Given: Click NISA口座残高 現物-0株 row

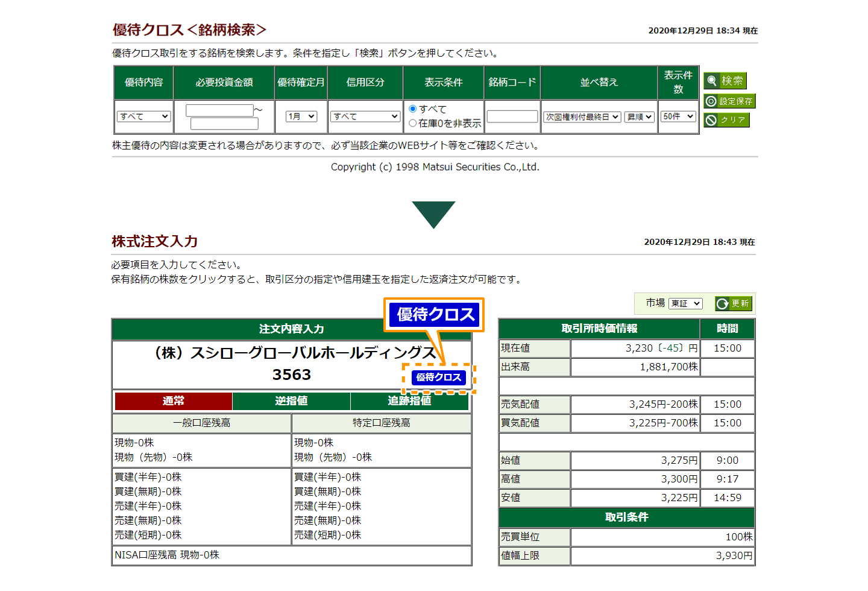Looking at the screenshot, I should (292, 555).
